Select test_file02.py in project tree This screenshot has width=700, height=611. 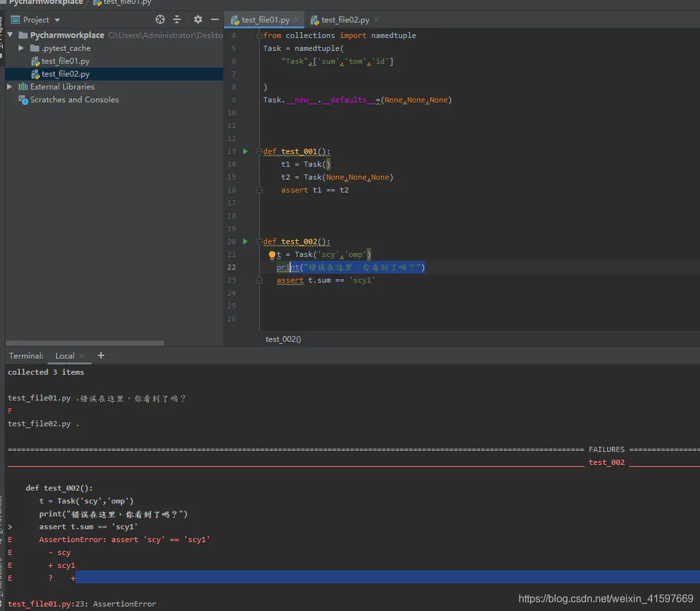point(65,74)
